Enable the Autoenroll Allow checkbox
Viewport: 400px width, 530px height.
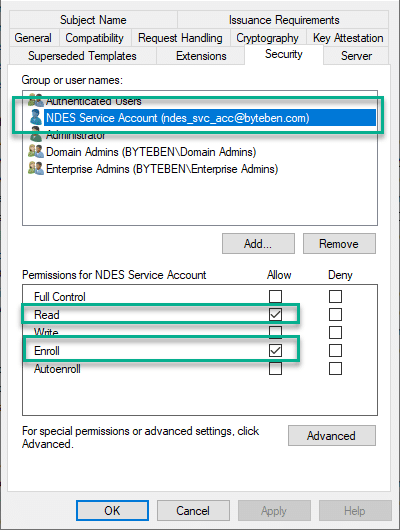point(275,368)
